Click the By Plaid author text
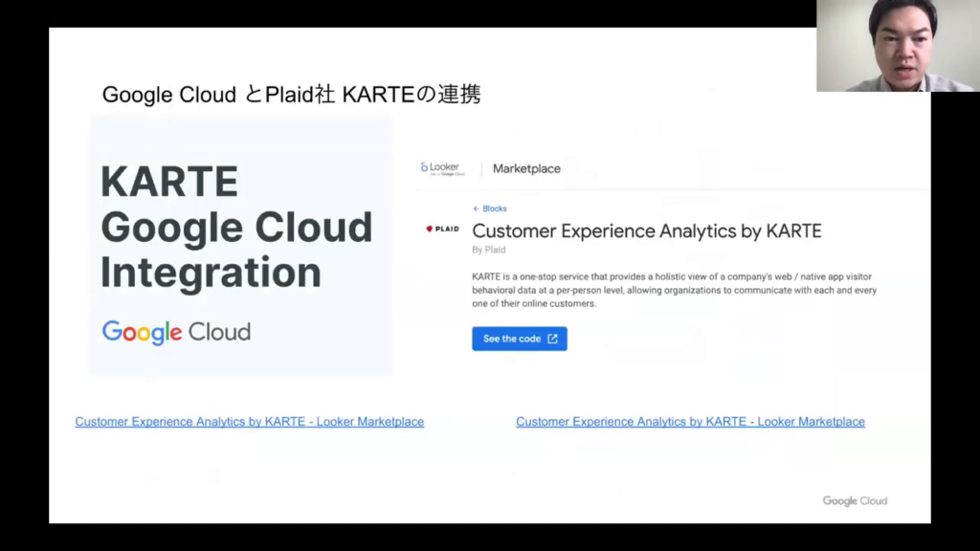This screenshot has height=551, width=980. [x=489, y=250]
